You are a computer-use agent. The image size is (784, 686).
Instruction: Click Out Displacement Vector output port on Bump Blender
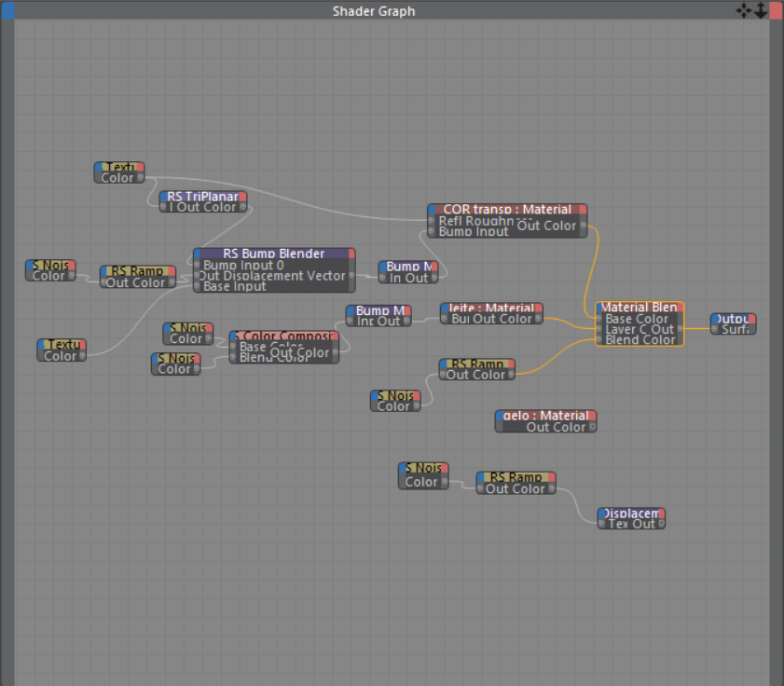tap(351, 276)
